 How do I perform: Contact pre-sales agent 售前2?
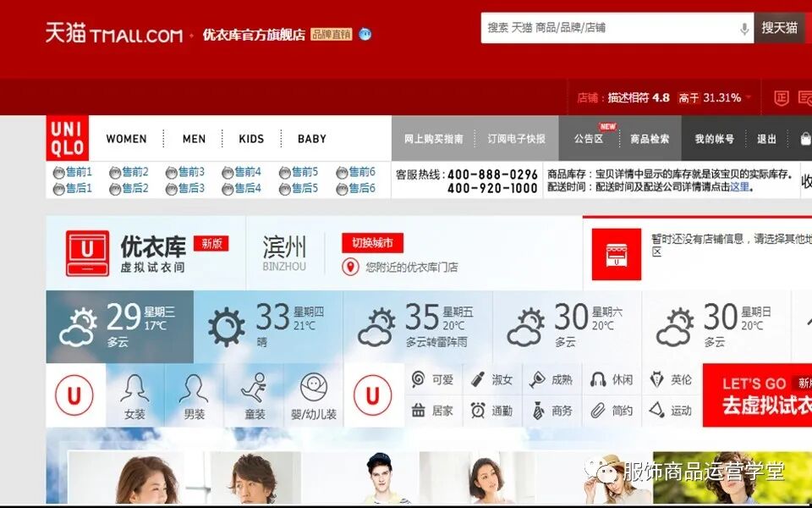tap(129, 172)
